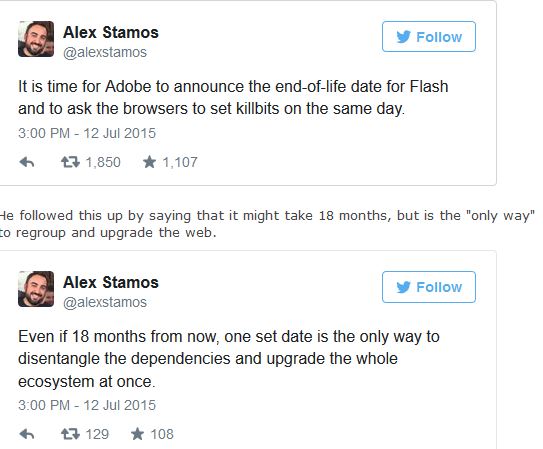
Task: Open Alex Stamos avatar in second tweet
Action: point(36,289)
